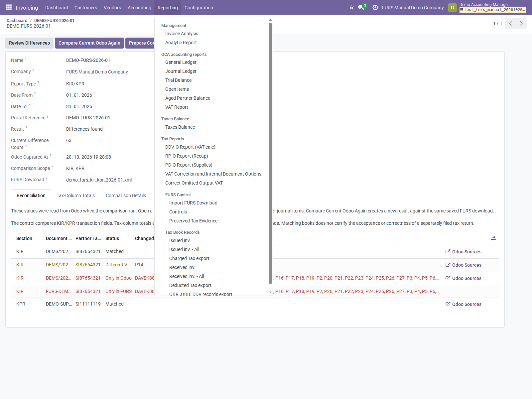The width and height of the screenshot is (532, 399).
Task: Switch to the Comparison Details tab
Action: [x=126, y=196]
